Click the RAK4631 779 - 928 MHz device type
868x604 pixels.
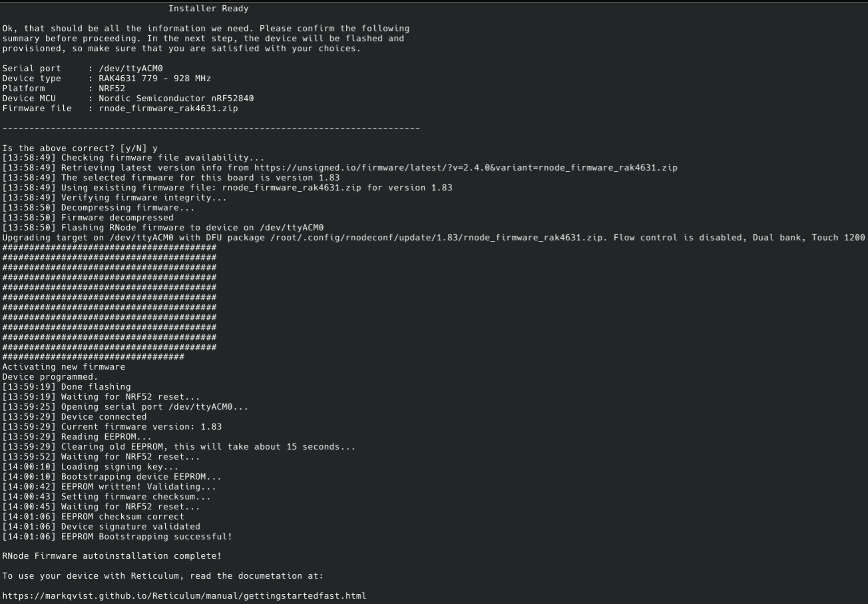(154, 79)
